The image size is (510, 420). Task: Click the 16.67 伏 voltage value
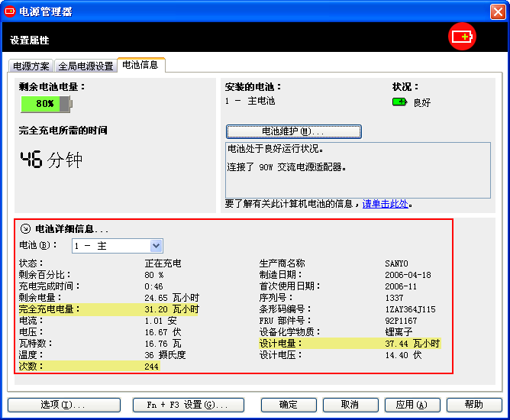[x=163, y=332]
